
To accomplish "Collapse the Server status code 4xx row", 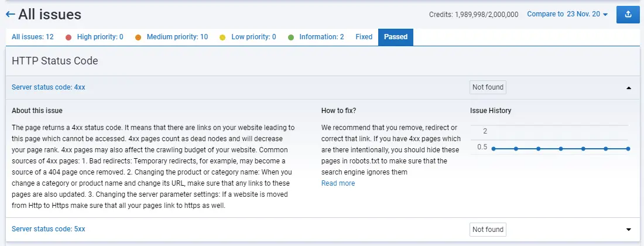I will pos(629,88).
